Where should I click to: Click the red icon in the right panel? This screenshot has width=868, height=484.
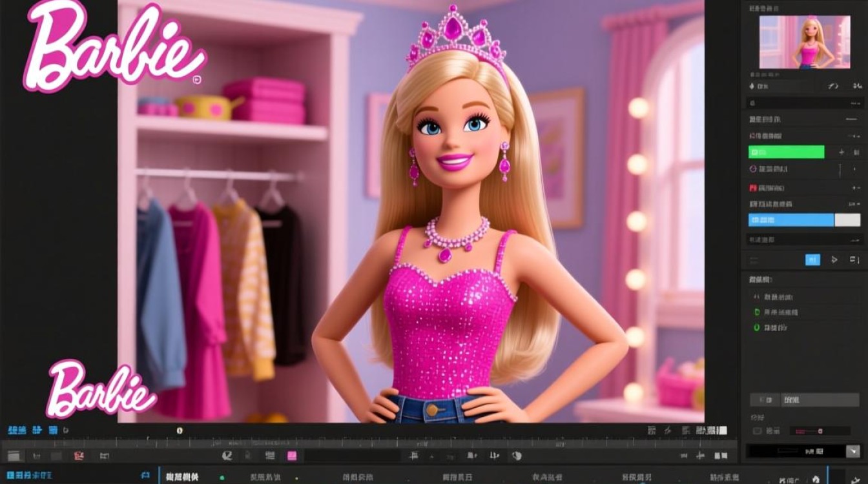pyautogui.click(x=752, y=188)
